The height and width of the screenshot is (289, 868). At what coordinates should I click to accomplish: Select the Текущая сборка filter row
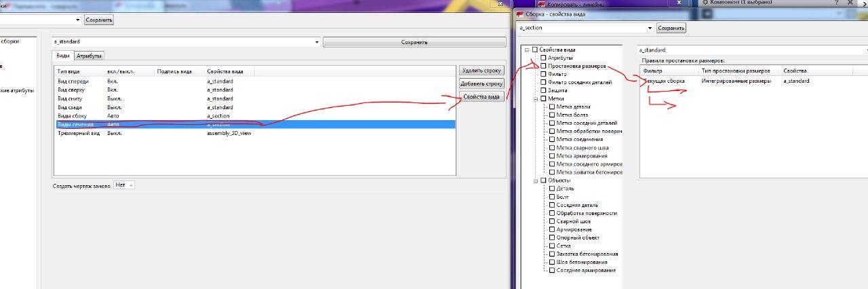tap(753, 81)
